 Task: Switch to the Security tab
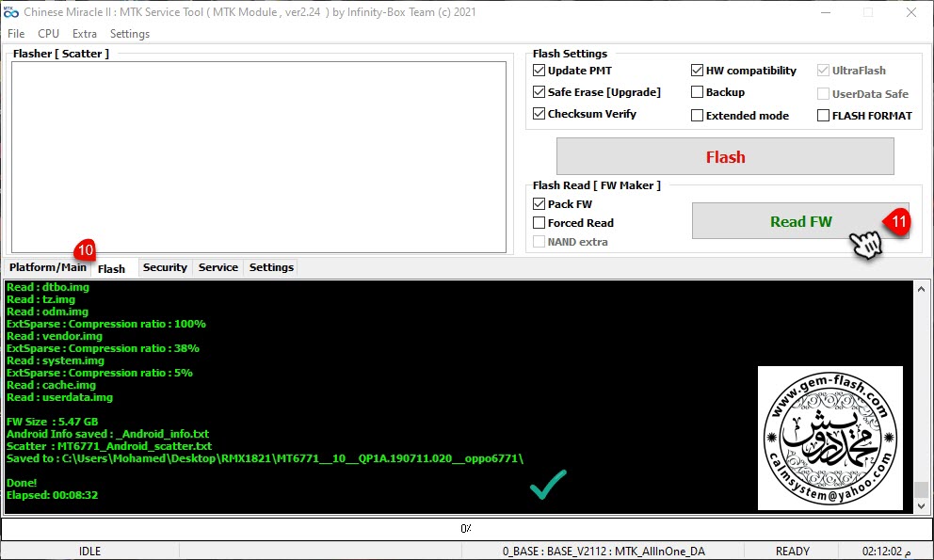coord(165,267)
